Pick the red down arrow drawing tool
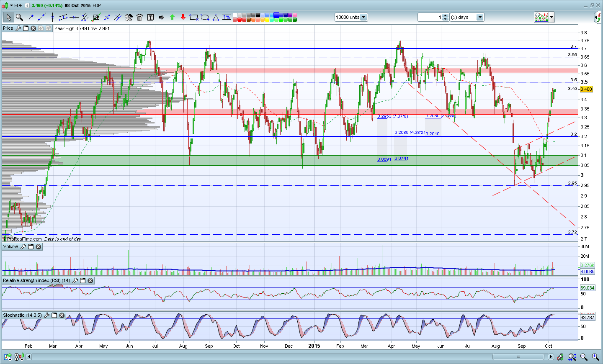The height and width of the screenshot is (364, 603). pos(183,17)
